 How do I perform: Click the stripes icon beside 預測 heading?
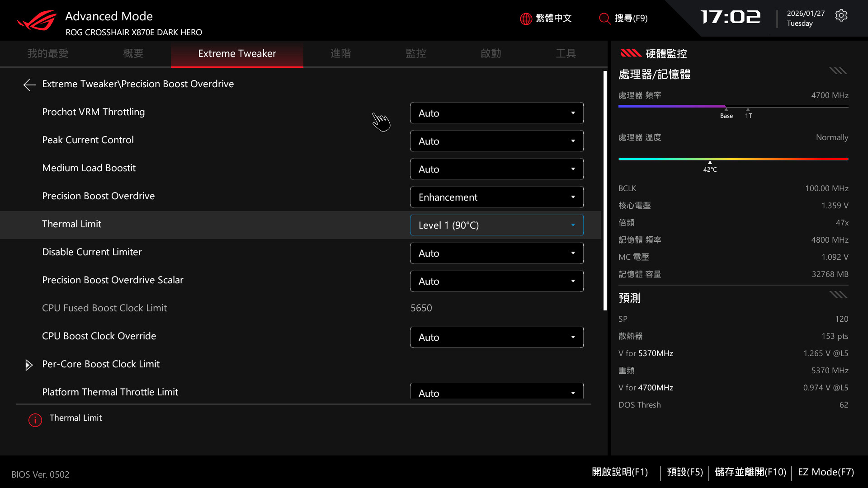(838, 295)
